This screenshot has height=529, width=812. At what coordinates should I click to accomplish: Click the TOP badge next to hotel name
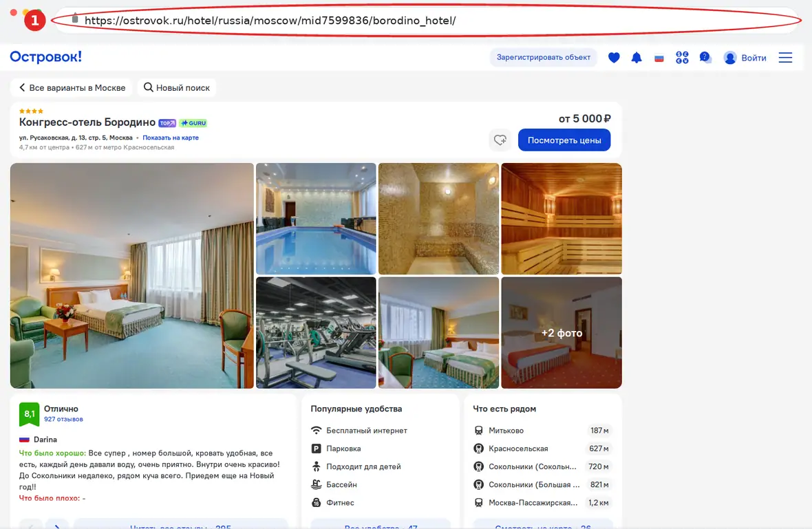(x=167, y=123)
